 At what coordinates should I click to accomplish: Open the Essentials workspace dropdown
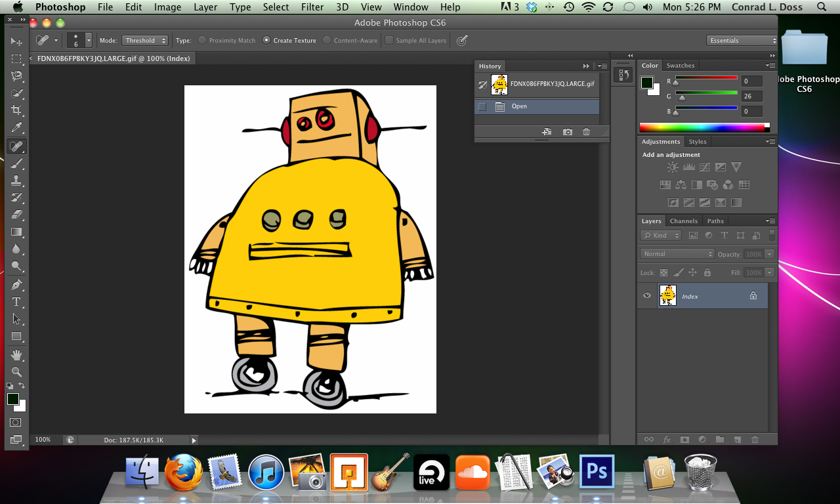click(x=742, y=41)
